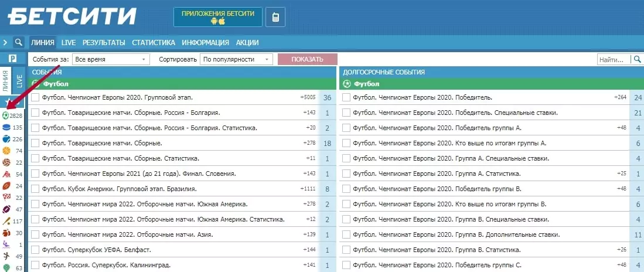Check Чемпионат Европы 2020. Групповой этап
Screen dimensions: 644x272
[35, 97]
